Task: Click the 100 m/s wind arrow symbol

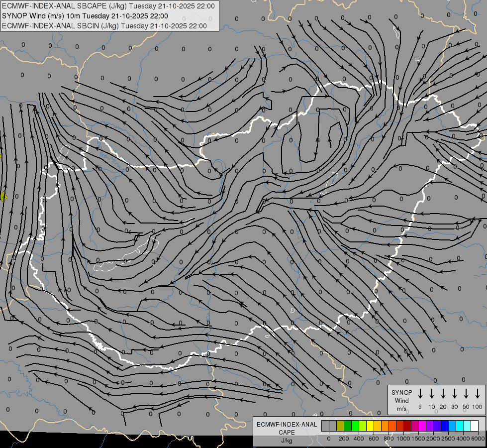Action: [x=478, y=393]
